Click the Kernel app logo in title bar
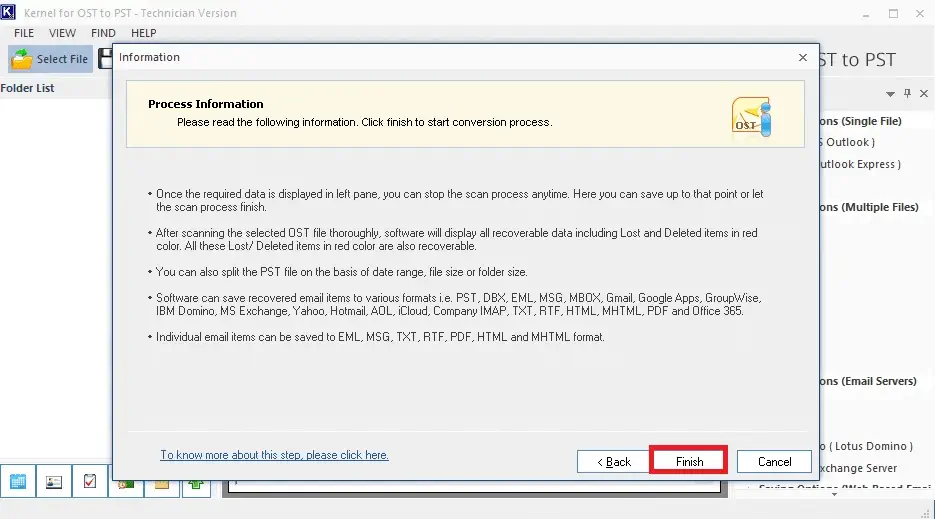This screenshot has width=935, height=519. point(8,12)
